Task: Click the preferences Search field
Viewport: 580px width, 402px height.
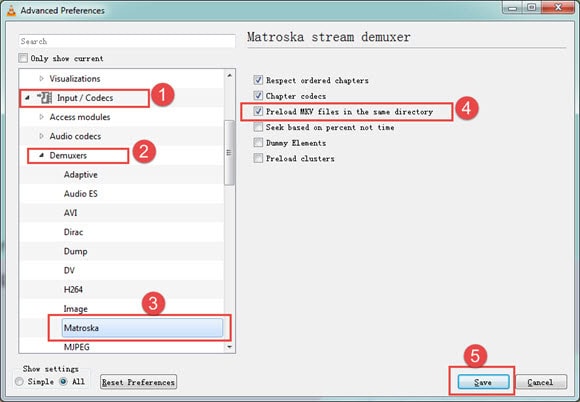Action: (127, 41)
